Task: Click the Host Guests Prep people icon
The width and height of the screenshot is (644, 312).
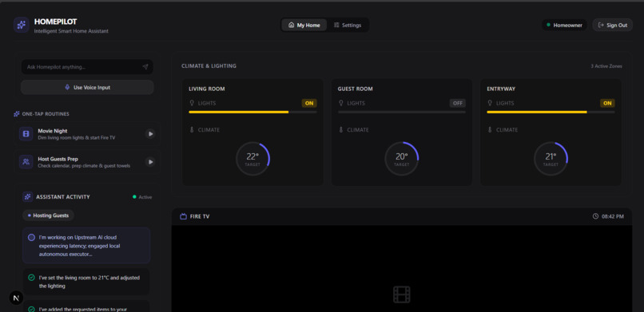Action: [26, 161]
